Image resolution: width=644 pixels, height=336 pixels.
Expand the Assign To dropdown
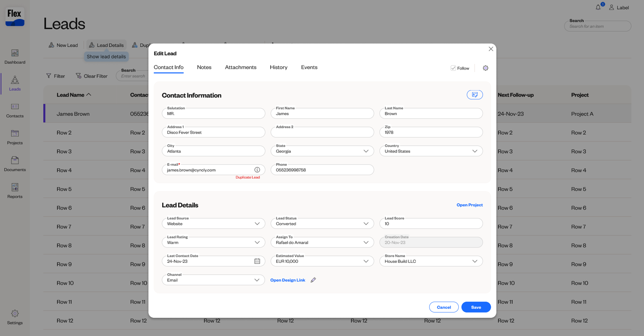point(366,243)
